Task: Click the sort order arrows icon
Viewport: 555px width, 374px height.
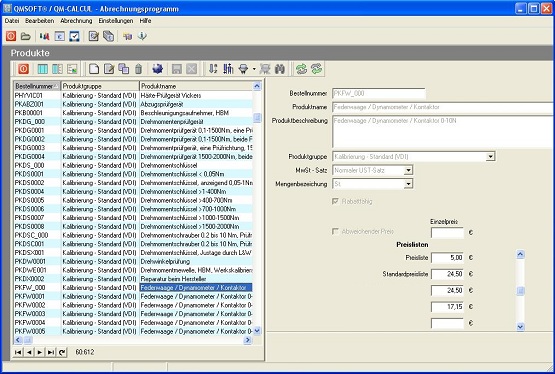Action: (x=213, y=69)
